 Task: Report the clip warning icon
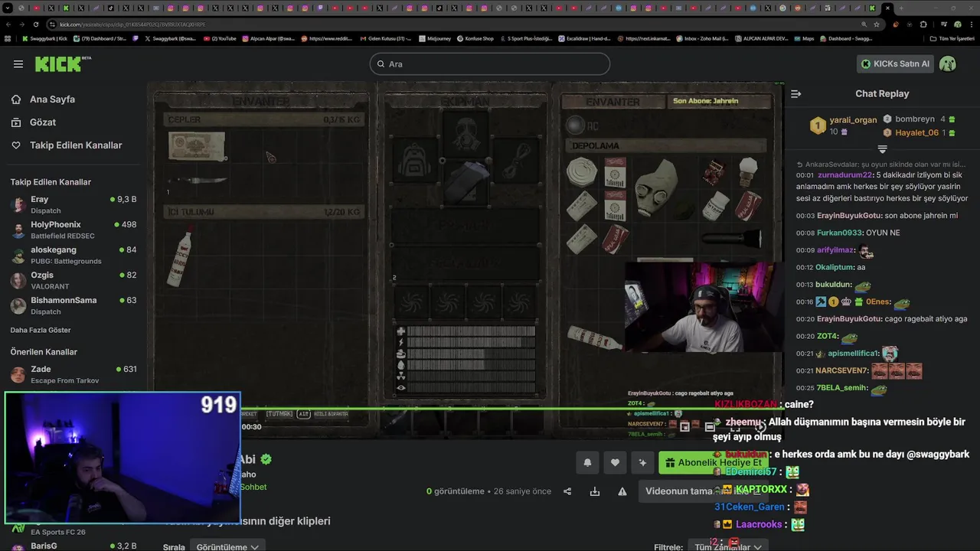pyautogui.click(x=622, y=491)
